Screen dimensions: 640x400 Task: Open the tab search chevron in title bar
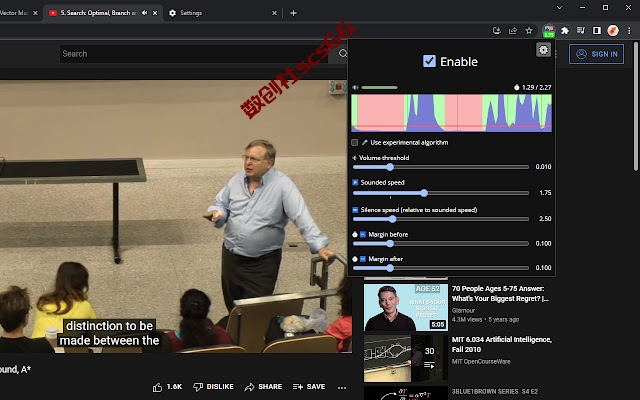pos(559,7)
